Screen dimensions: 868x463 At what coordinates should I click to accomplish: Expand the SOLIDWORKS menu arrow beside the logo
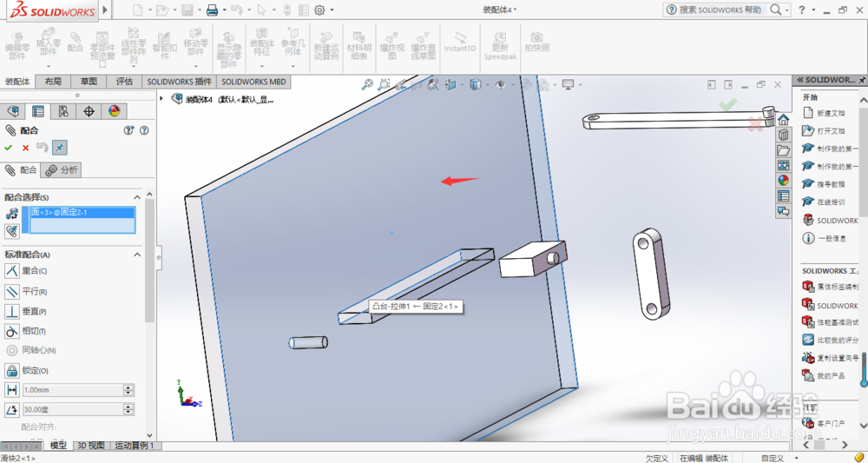(105, 10)
